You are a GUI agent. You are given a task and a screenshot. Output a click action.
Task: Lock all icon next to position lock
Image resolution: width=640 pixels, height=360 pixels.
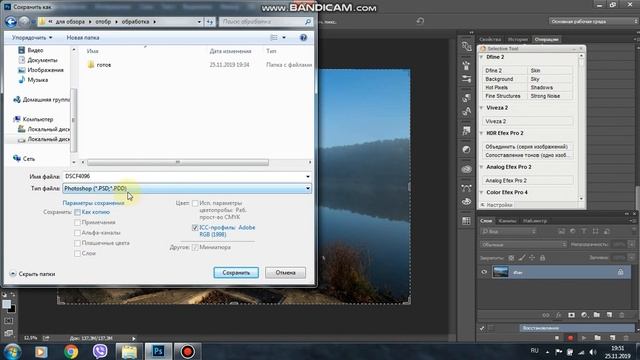(542, 258)
